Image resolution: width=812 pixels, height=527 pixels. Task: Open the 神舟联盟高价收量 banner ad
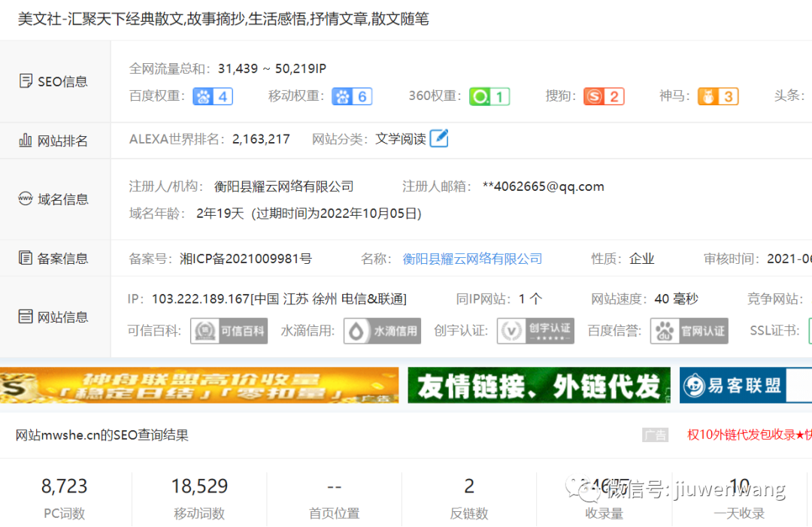tap(199, 385)
